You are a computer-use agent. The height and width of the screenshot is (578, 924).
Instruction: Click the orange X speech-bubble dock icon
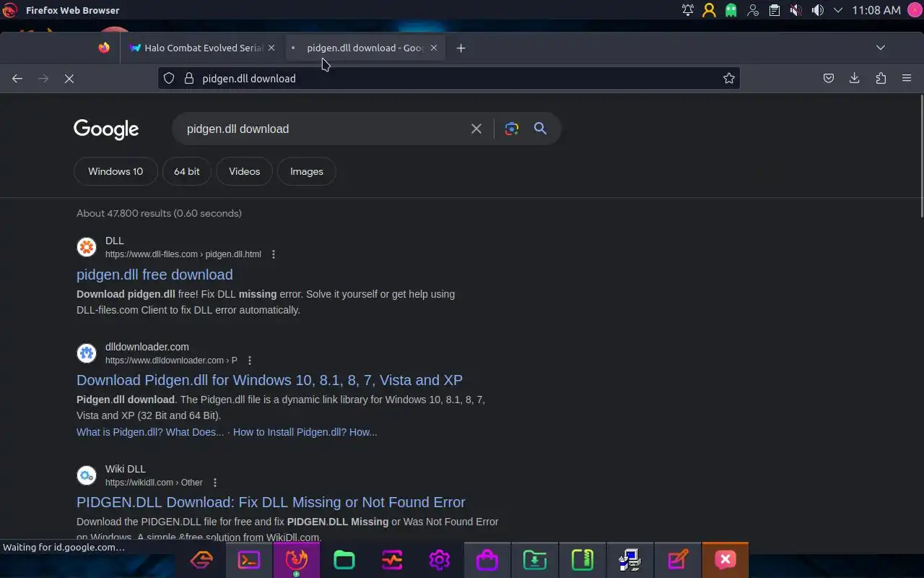725,560
